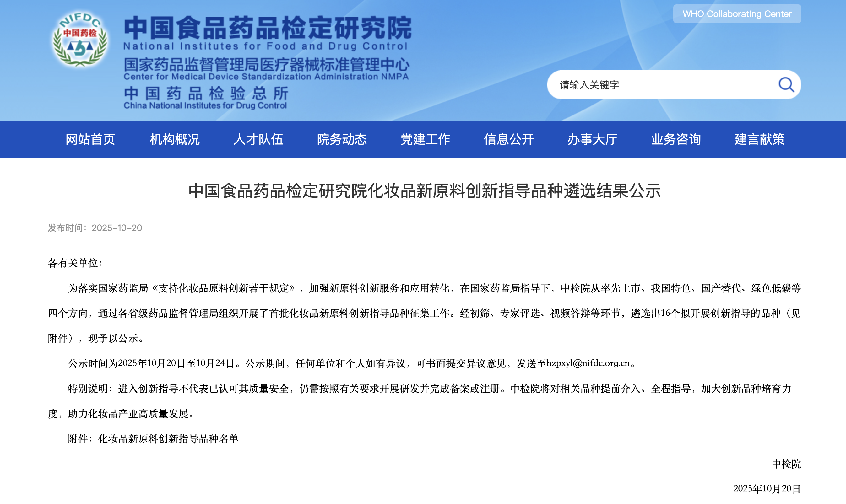The width and height of the screenshot is (846, 504).
Task: Open attachment 化妆品新原料创新指导品种名单
Action: pos(168,439)
